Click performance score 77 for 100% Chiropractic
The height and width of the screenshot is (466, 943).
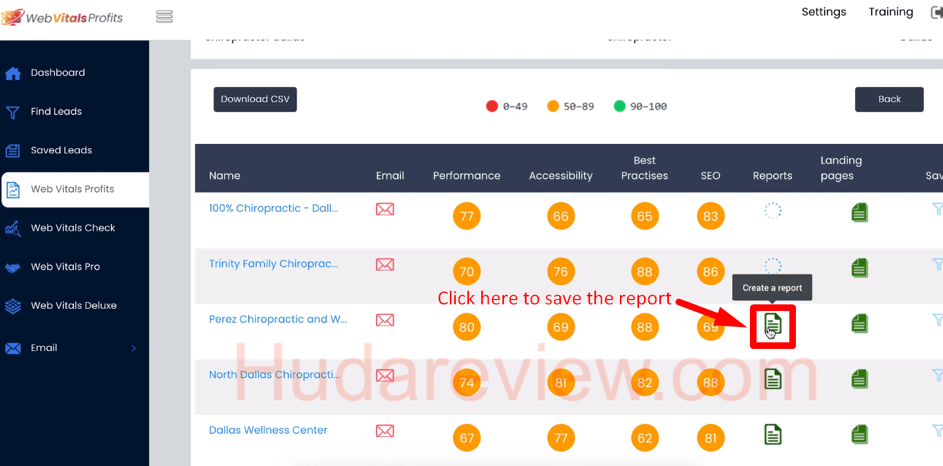[467, 216]
